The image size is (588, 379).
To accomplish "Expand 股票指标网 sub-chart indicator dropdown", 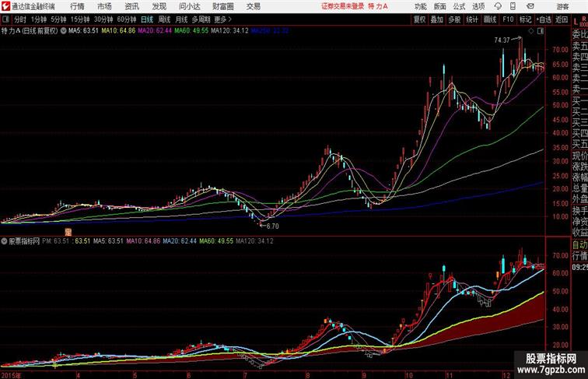I will click(4, 241).
